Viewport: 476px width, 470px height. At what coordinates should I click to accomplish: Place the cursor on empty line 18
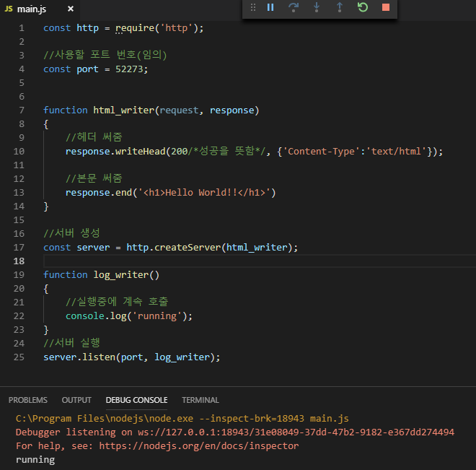pyautogui.click(x=216, y=261)
